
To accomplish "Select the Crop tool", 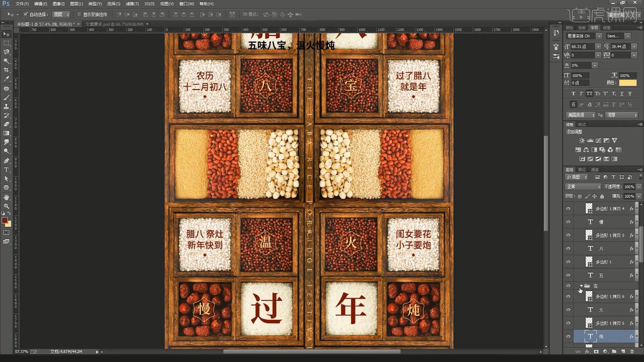I will click(6, 70).
